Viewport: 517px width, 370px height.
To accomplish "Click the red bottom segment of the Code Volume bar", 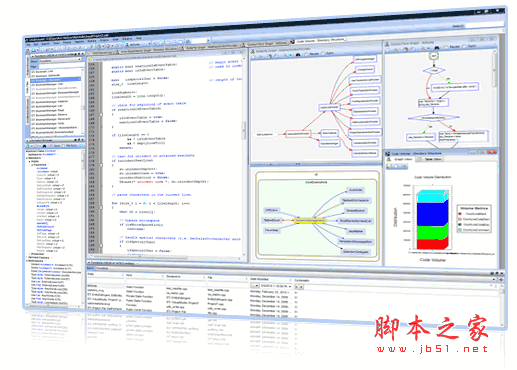I will pos(432,243).
